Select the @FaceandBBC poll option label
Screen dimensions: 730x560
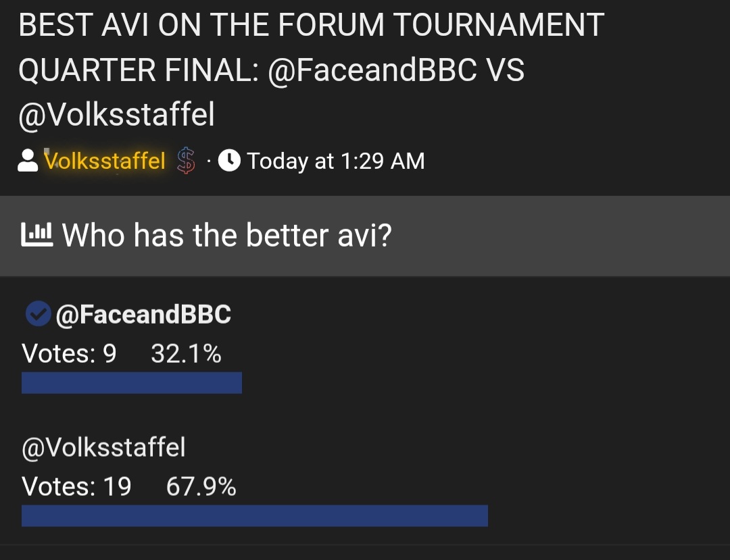pos(143,315)
